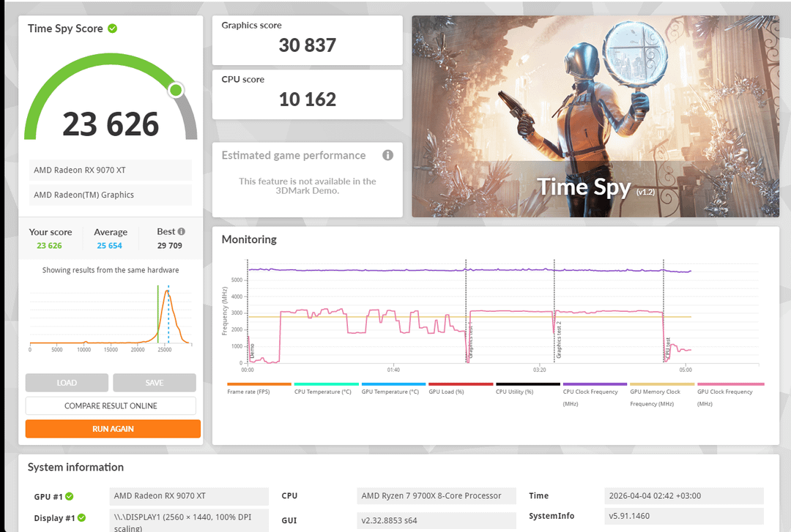
Task: Click the info icon in Estimated game performance
Action: (x=387, y=155)
